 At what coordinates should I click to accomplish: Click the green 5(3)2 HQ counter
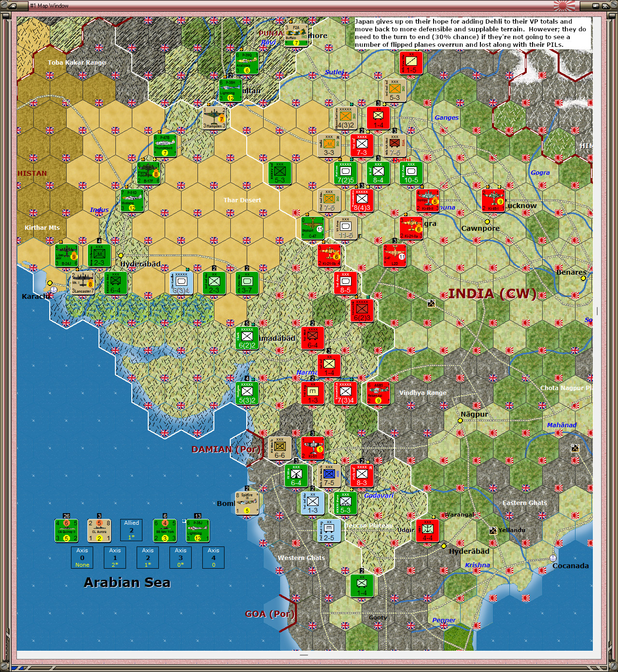(x=247, y=393)
